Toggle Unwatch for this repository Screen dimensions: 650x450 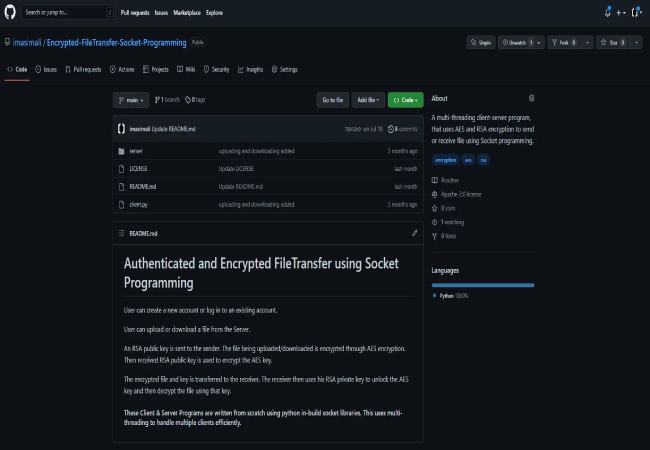point(517,42)
